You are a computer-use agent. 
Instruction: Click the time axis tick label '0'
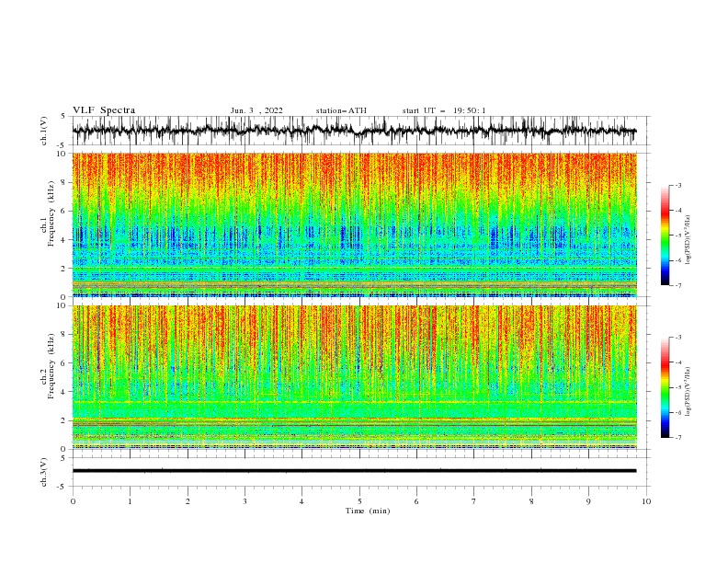coord(73,501)
